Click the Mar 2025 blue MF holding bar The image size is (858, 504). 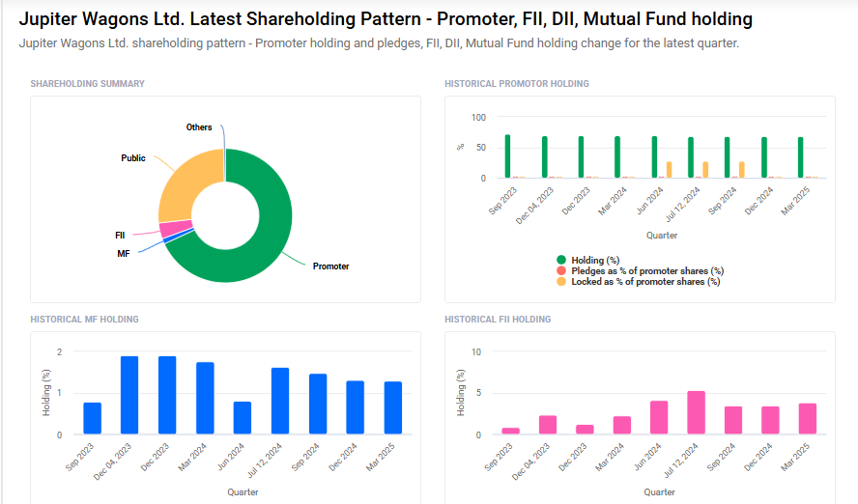(x=393, y=407)
